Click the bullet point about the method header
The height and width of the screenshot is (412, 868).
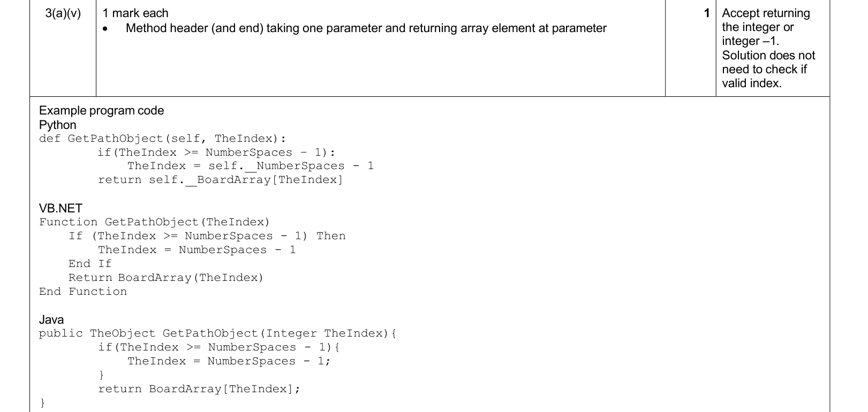pyautogui.click(x=354, y=28)
